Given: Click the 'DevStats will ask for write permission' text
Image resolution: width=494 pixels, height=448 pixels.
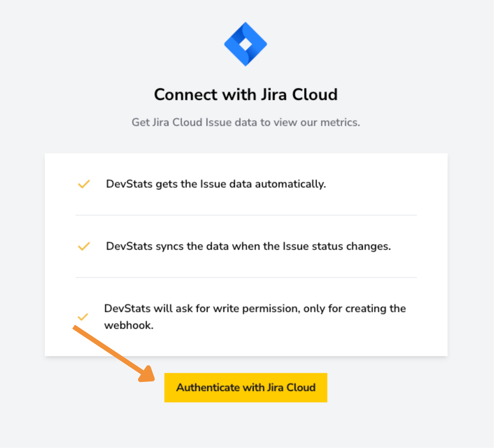Looking at the screenshot, I should coord(255,317).
